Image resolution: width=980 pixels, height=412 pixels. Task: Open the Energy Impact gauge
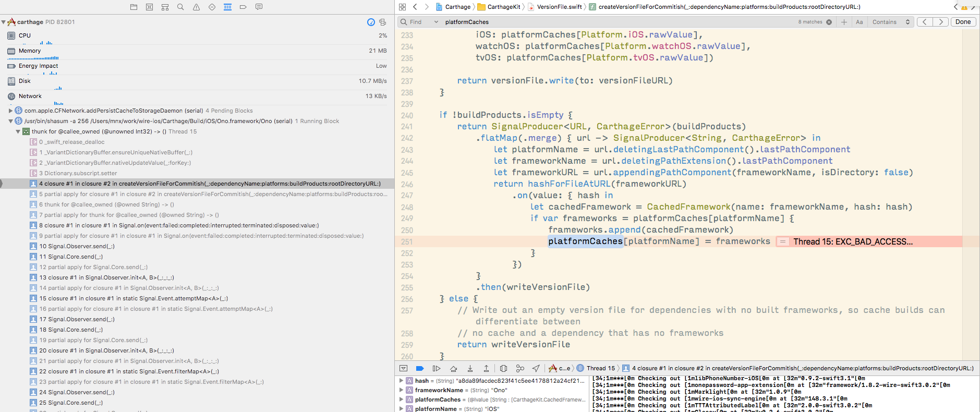click(197, 67)
